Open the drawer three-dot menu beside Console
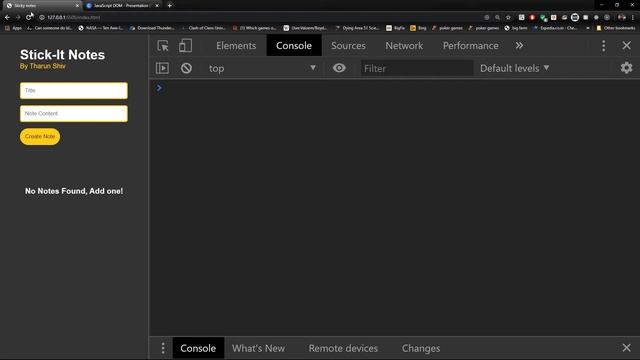This screenshot has height=360, width=640. 163,348
